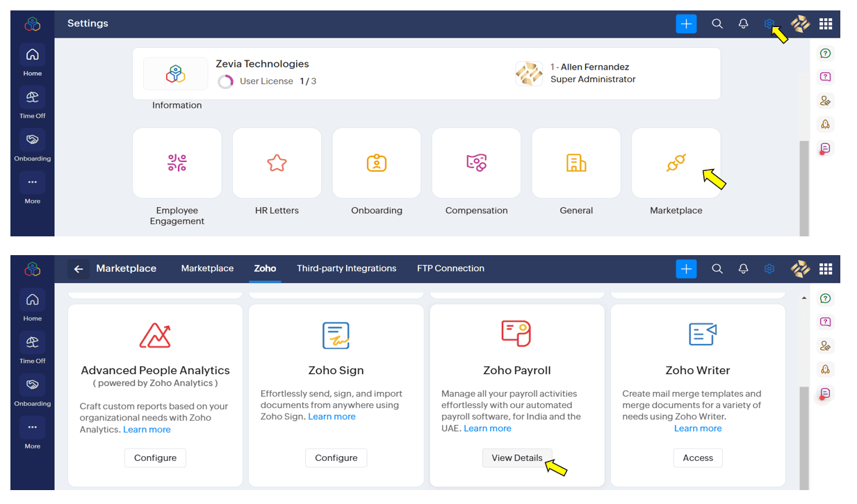857x504 pixels.
Task: Open More in the Marketplace screen sidebar
Action: [33, 434]
